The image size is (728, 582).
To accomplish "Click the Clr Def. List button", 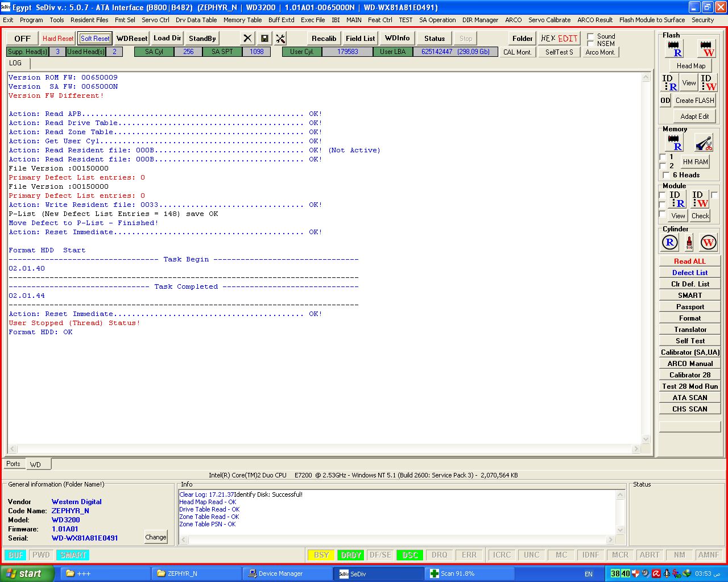I will point(690,284).
